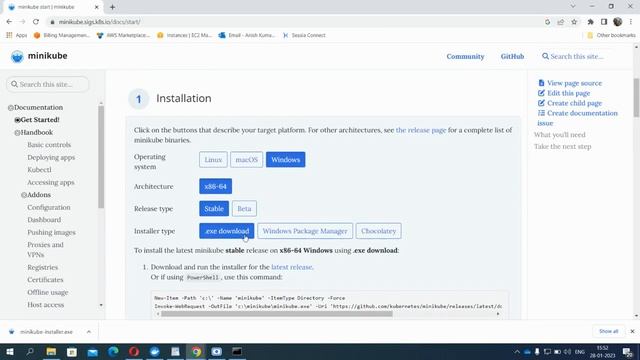Open the share page icon in address bar
This screenshot has height=360, width=640.
pos(561,22)
